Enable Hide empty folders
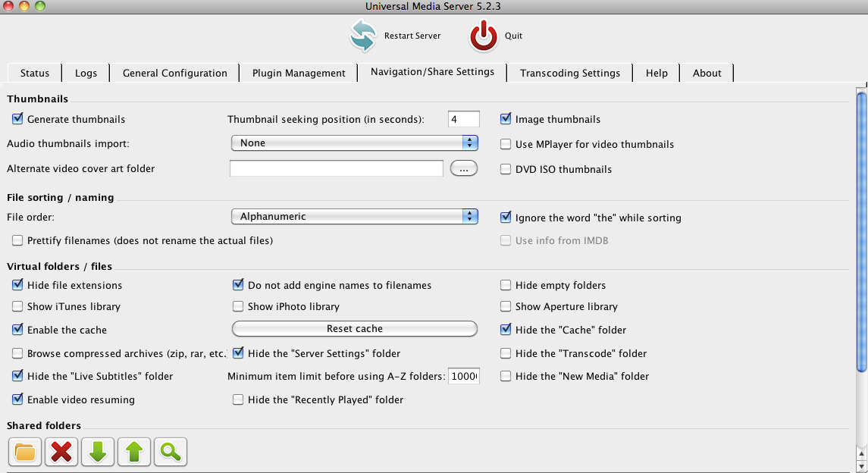This screenshot has width=868, height=473. point(506,286)
